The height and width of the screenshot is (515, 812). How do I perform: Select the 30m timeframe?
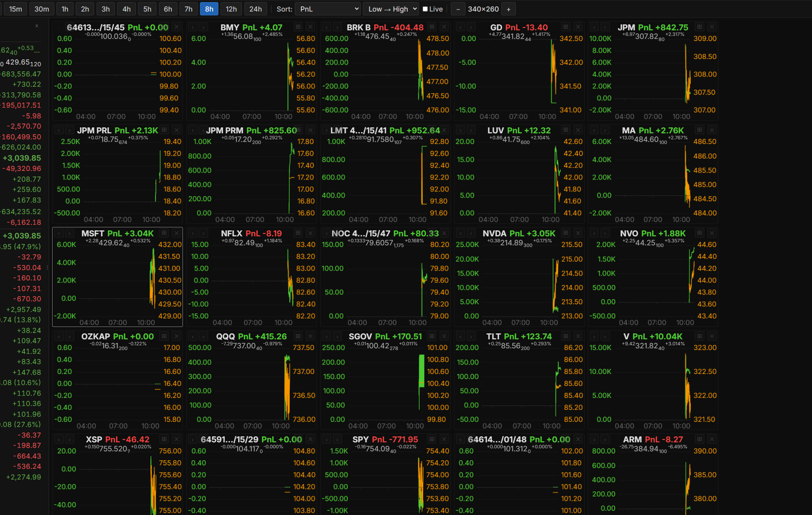[x=41, y=9]
